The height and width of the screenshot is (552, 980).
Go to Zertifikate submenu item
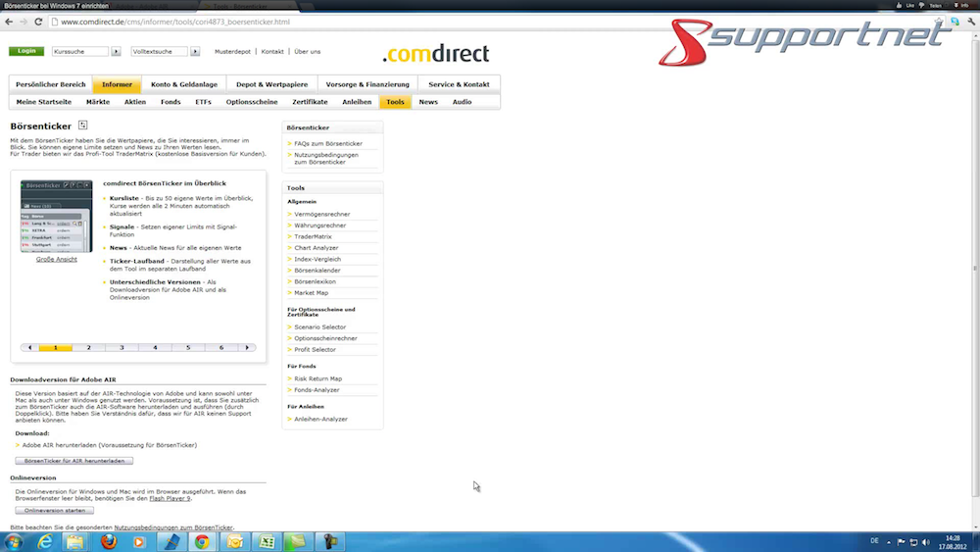tap(310, 102)
